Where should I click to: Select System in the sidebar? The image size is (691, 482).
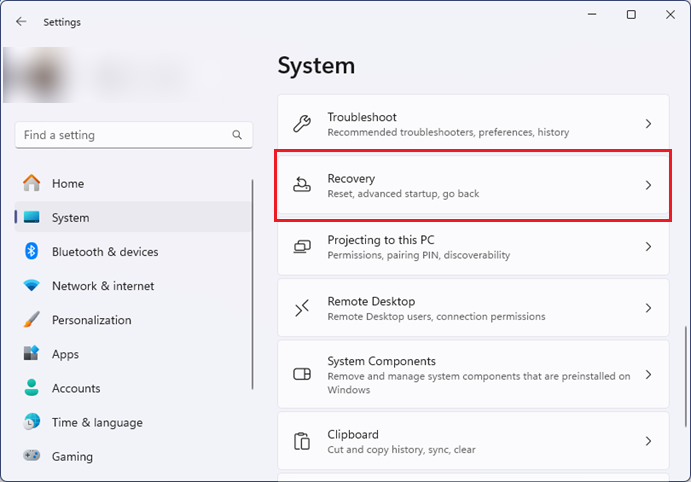click(x=134, y=217)
